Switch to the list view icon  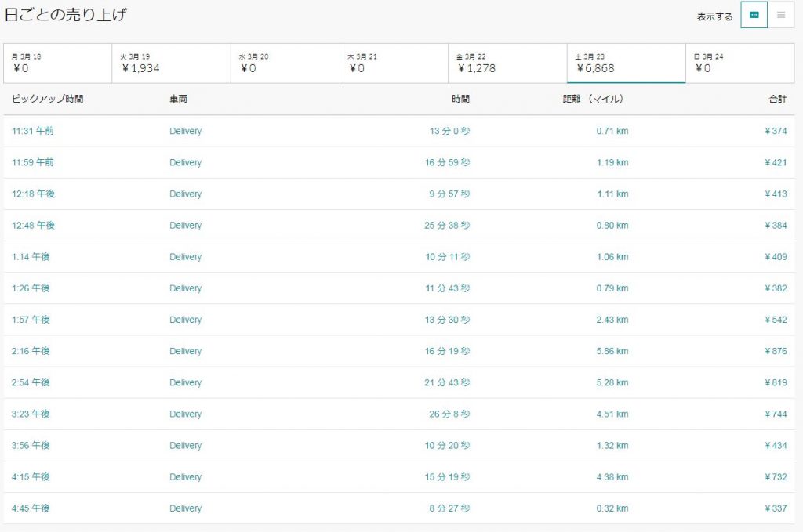coord(781,15)
